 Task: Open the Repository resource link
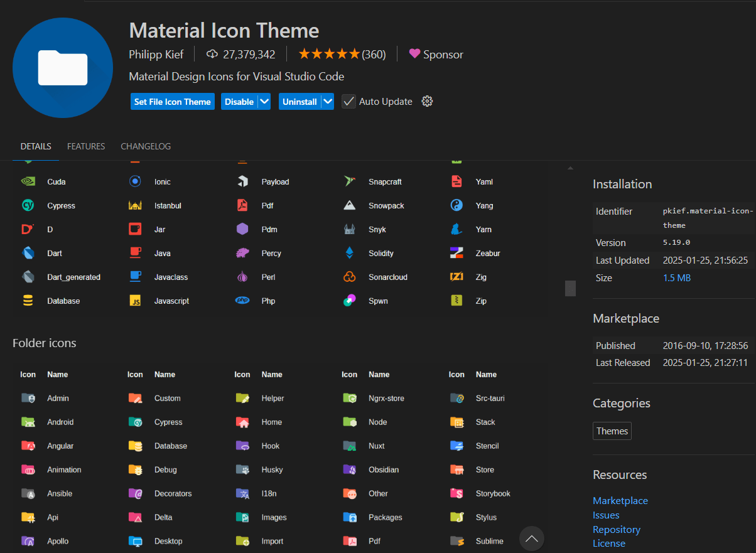617,529
